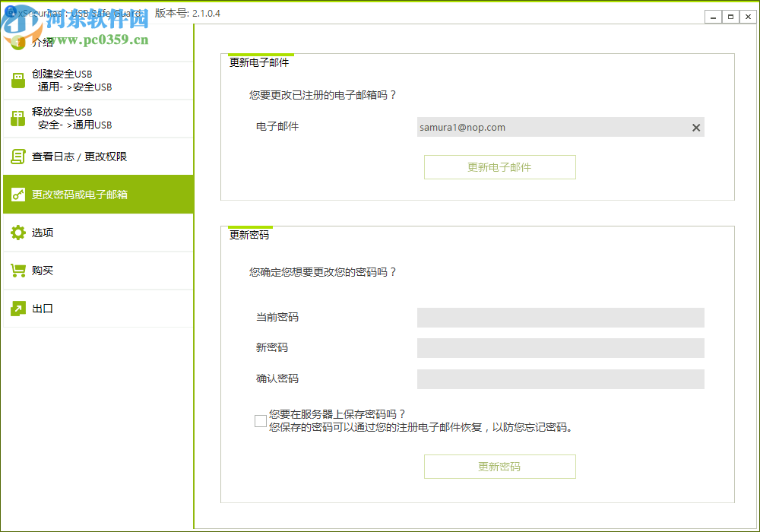Click the 当前密码 input field
This screenshot has width=760, height=532.
tap(560, 318)
